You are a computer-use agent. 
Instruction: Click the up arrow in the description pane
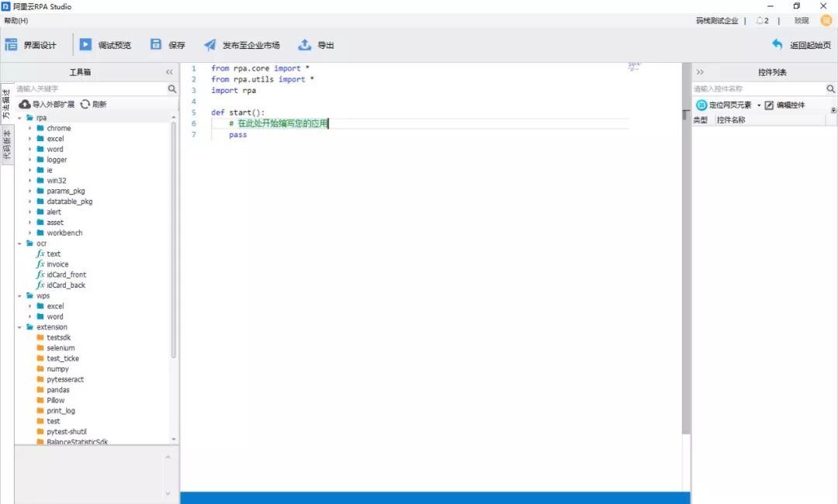coord(168,457)
